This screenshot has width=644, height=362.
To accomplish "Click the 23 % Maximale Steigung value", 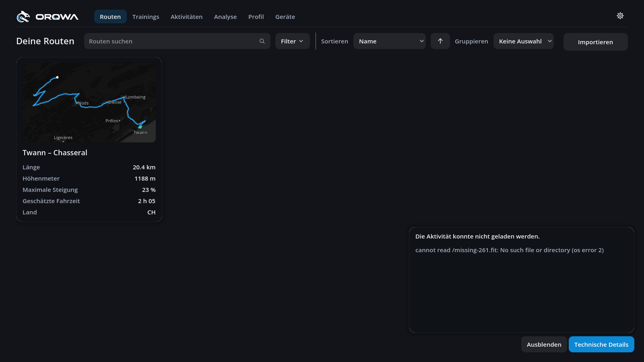I will pyautogui.click(x=149, y=190).
